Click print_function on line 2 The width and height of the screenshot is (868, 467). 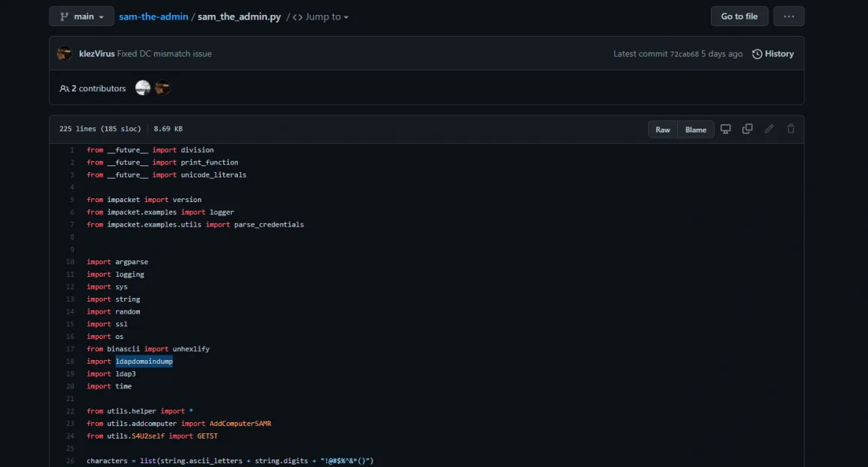coord(210,162)
